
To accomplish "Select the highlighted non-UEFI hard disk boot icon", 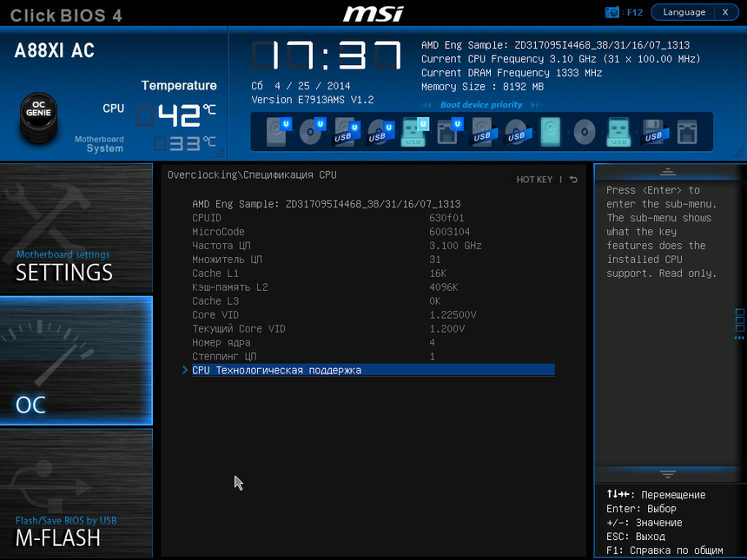I will (551, 131).
